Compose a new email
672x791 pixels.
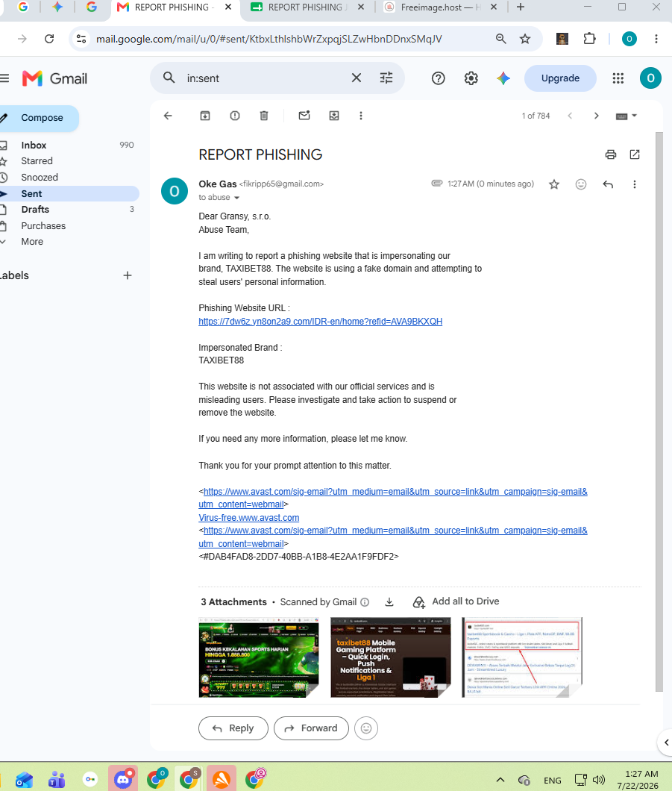pyautogui.click(x=40, y=118)
